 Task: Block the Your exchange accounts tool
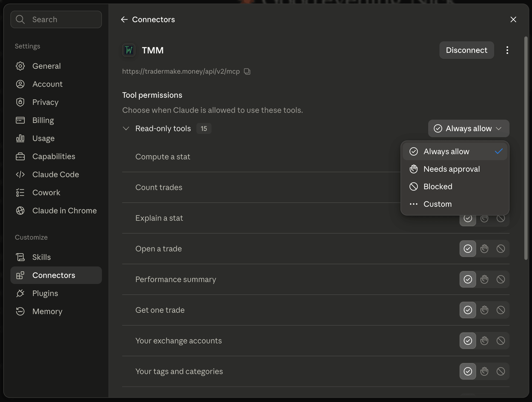501,341
